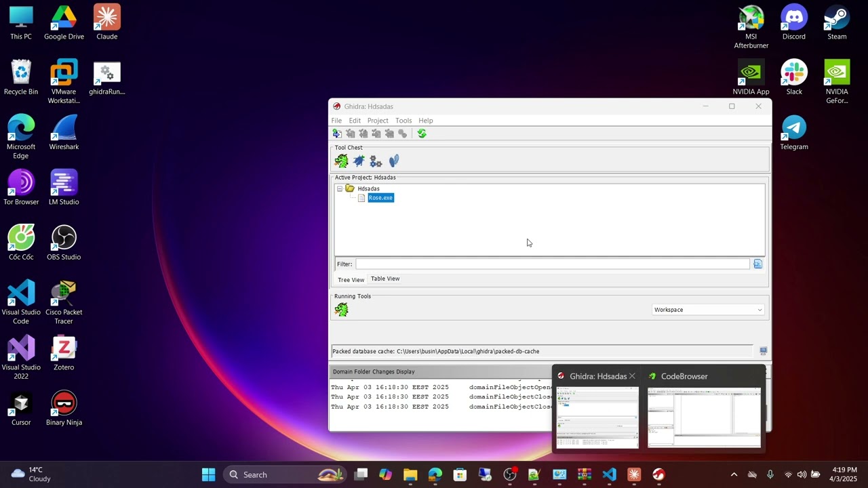868x488 pixels.
Task: Open Tor Browser desktop icon
Action: click(21, 188)
